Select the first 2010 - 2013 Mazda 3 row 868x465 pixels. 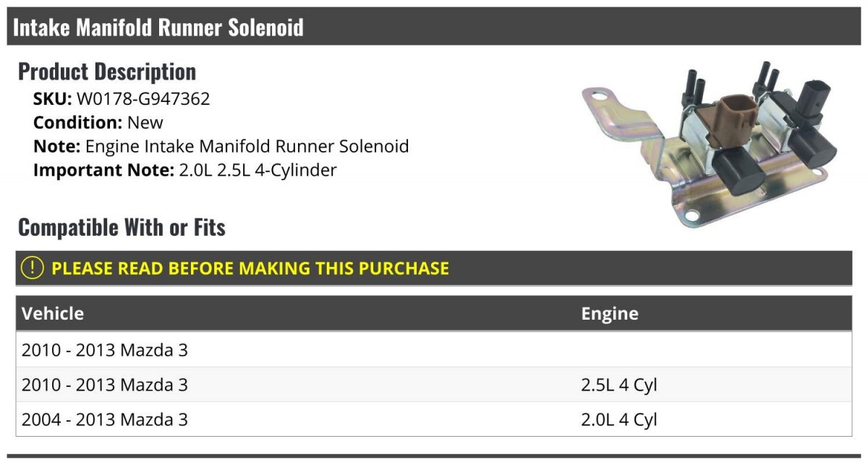pyautogui.click(x=434, y=350)
